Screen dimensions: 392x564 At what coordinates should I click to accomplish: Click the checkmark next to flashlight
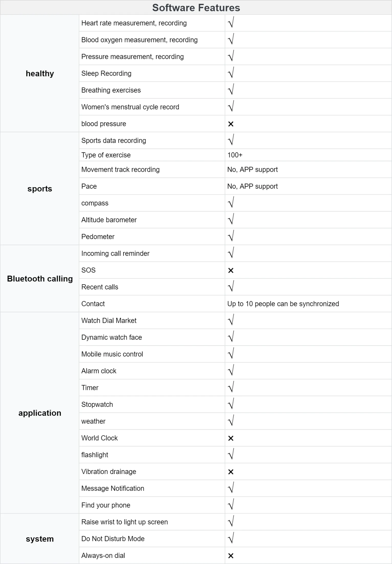(x=231, y=455)
